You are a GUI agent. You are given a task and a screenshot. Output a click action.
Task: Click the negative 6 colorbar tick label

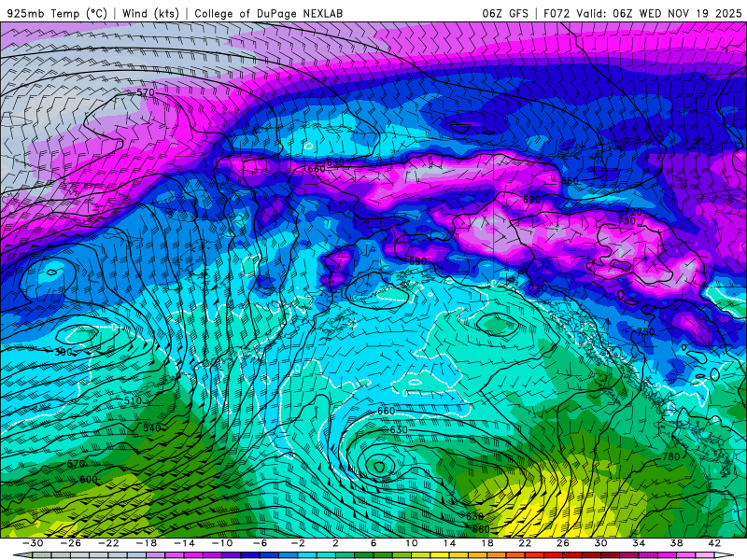260,543
